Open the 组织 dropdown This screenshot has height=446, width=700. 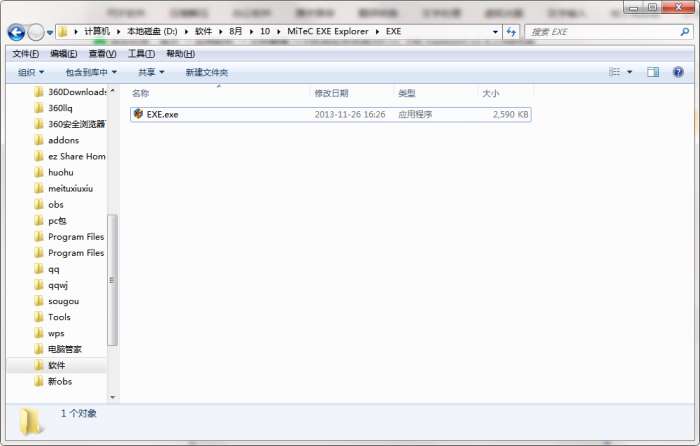(31, 72)
